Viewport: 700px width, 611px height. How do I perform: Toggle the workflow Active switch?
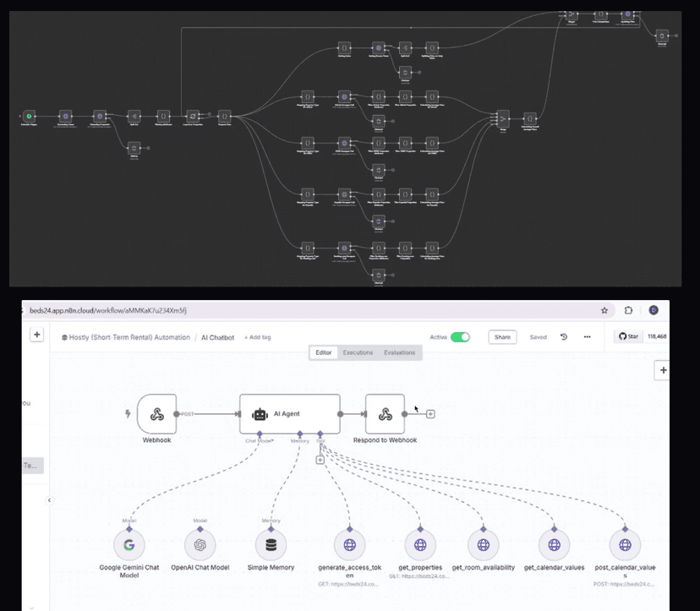pos(460,337)
